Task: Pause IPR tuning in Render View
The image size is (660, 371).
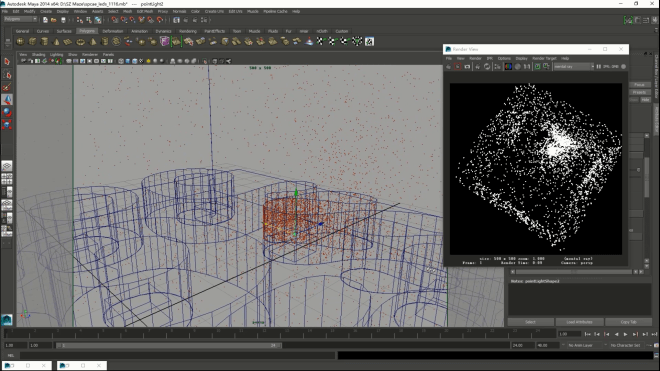Action: tap(599, 67)
